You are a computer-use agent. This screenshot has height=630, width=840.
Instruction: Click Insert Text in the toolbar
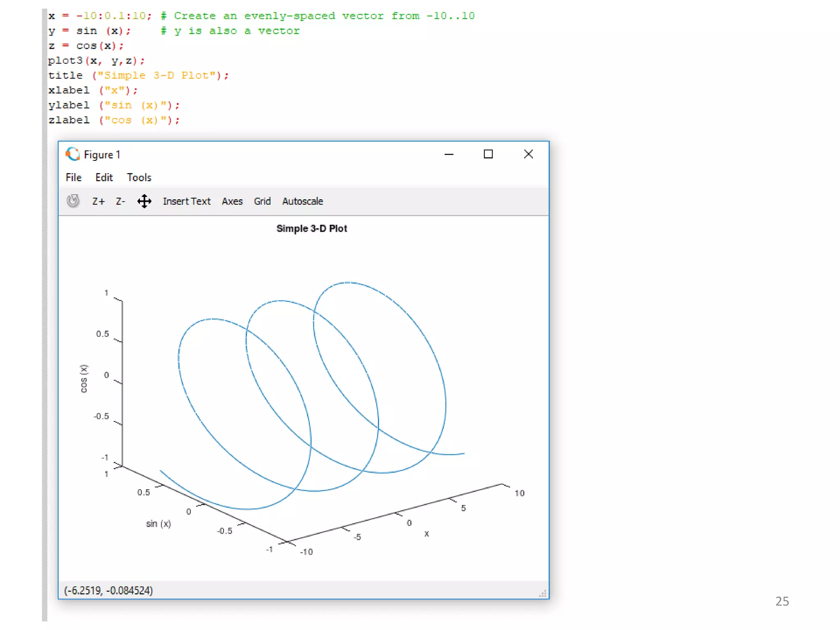click(187, 201)
